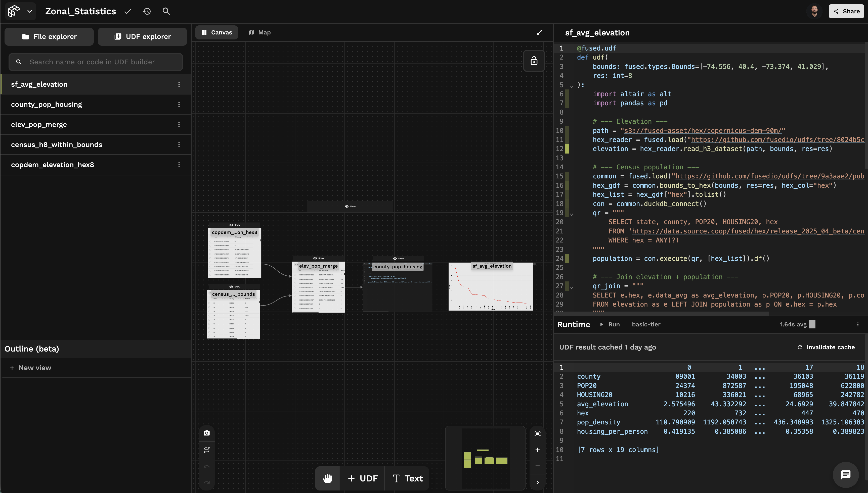
Task: Open the options menu for census_h8_within_bounds
Action: 179,144
